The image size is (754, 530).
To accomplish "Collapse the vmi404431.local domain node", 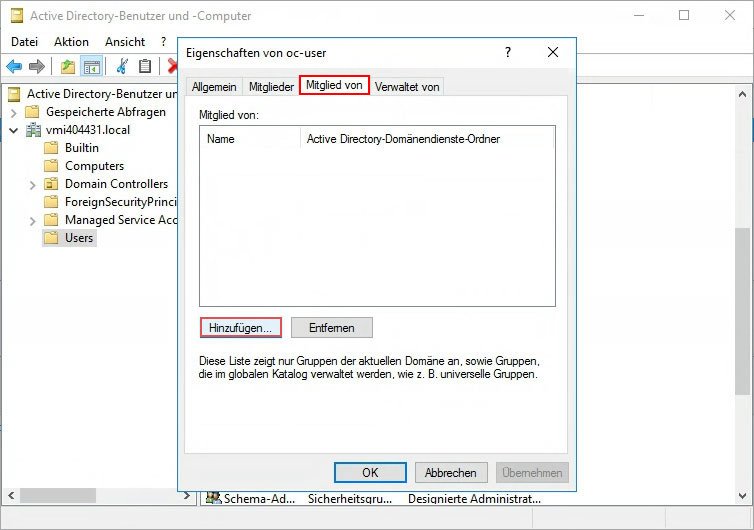I will [14, 130].
